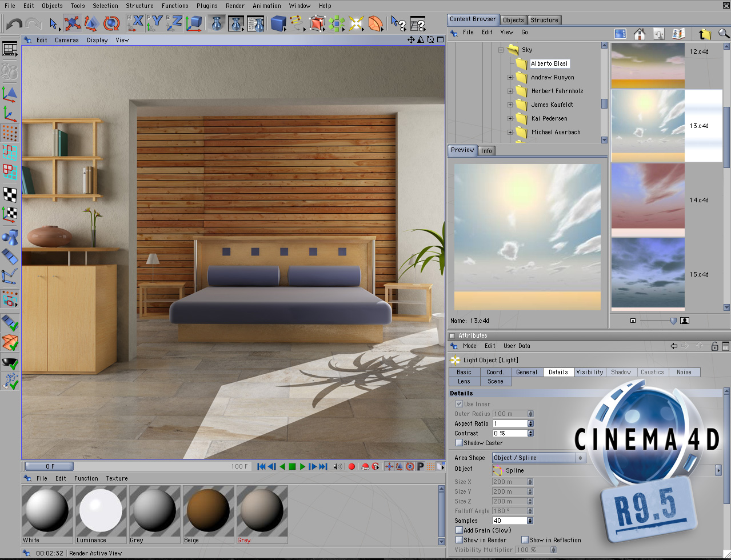Open the help pointer icon
The width and height of the screenshot is (731, 560).
(398, 24)
